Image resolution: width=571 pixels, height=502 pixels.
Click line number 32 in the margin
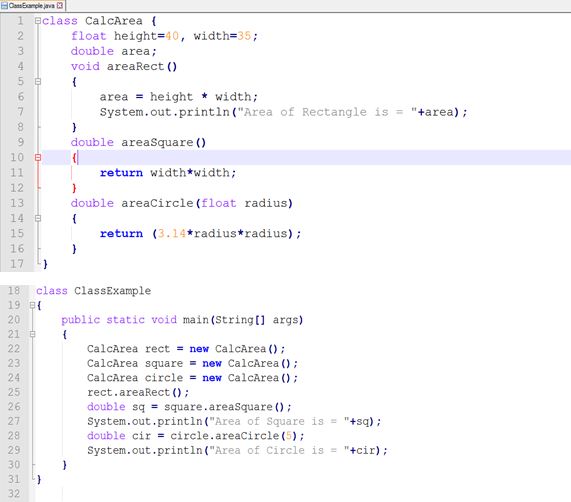click(x=14, y=494)
